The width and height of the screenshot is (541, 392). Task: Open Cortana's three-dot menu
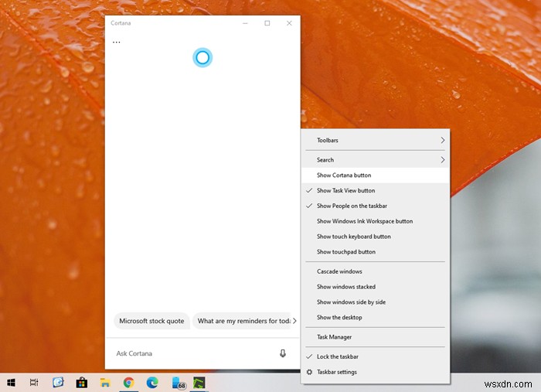(x=116, y=42)
